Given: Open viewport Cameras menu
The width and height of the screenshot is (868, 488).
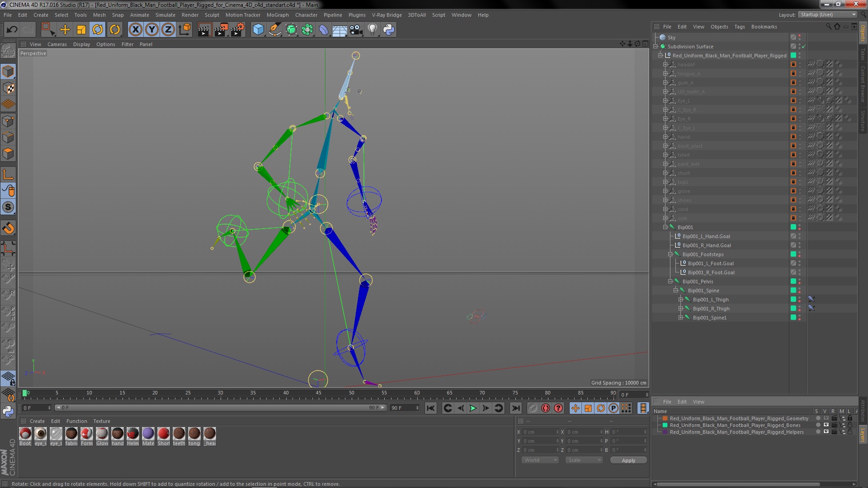Looking at the screenshot, I should 57,44.
